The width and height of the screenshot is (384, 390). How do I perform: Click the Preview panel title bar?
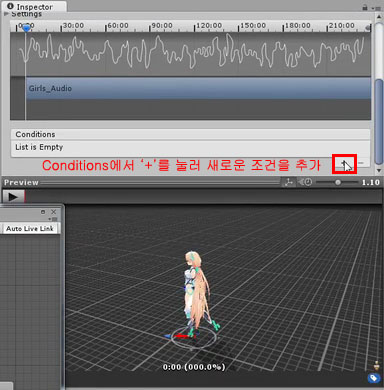pyautogui.click(x=142, y=182)
